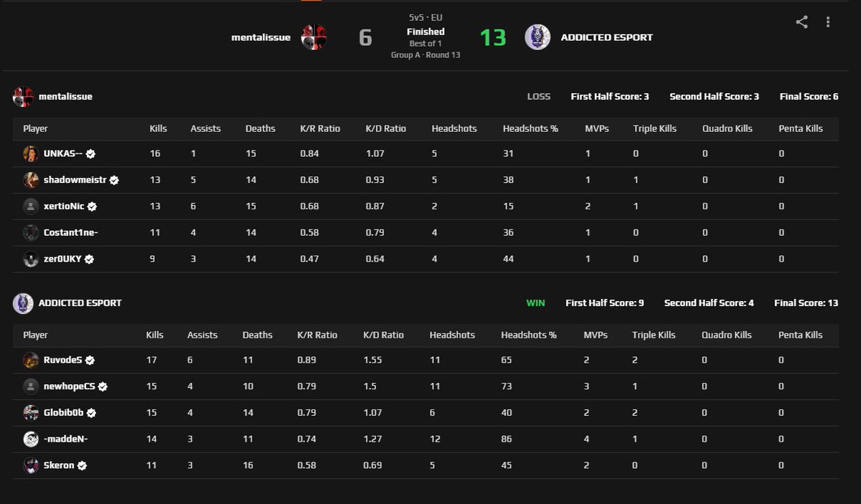Click the green score 13
This screenshot has width=861, height=504.
[493, 37]
